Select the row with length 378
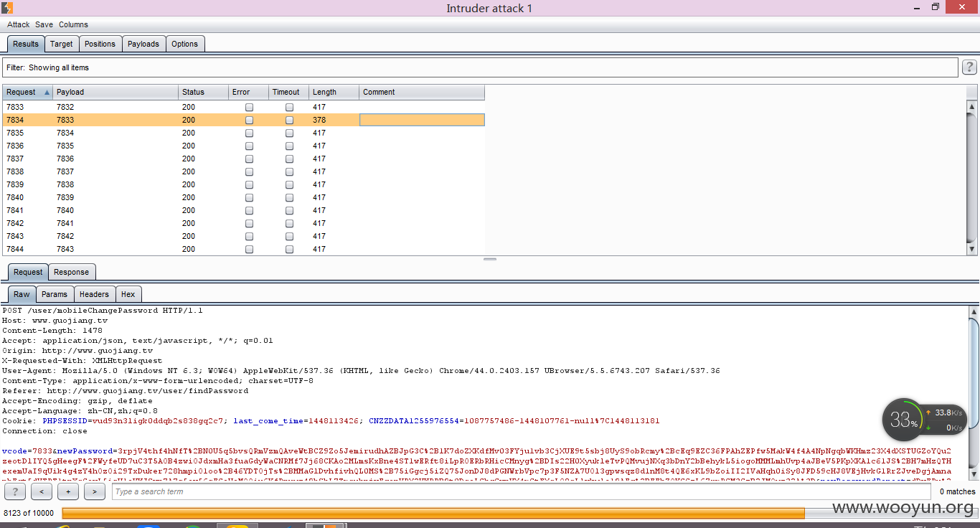 coord(243,120)
